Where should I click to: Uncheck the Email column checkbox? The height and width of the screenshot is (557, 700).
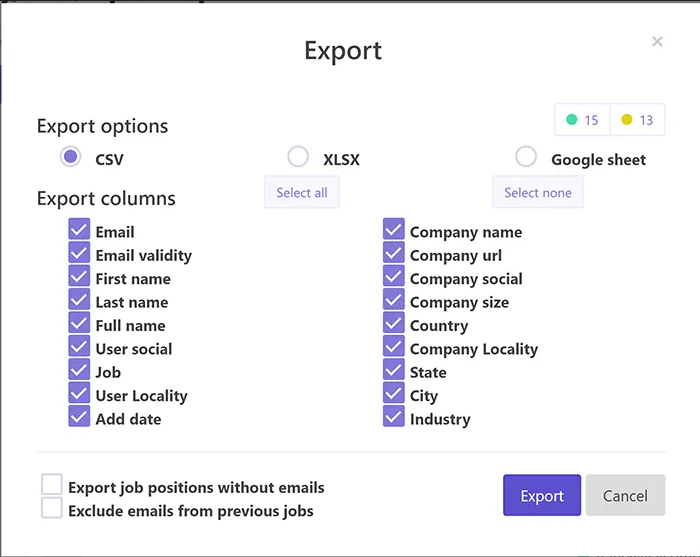[x=79, y=231]
